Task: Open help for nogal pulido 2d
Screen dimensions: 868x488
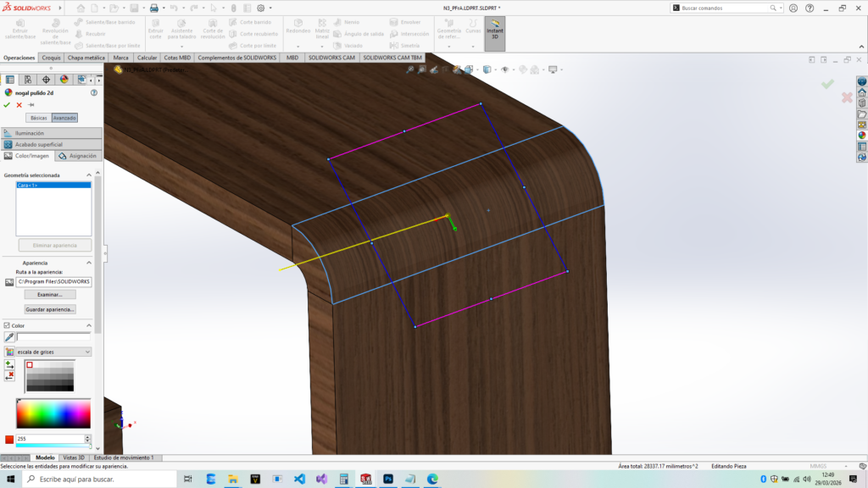Action: coord(93,92)
